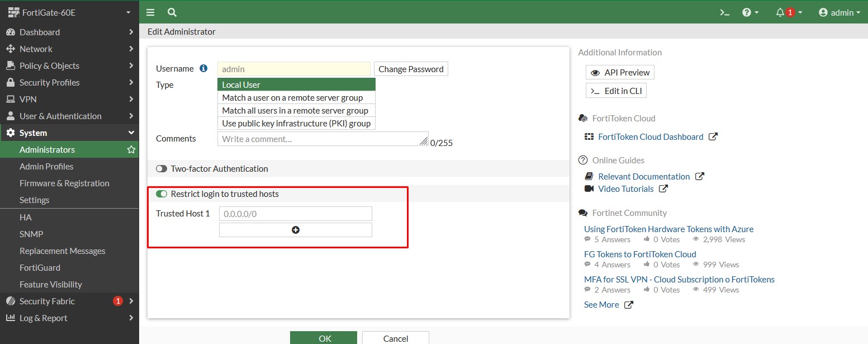The width and height of the screenshot is (868, 344).
Task: Click the Username info icon
Action: coord(204,69)
